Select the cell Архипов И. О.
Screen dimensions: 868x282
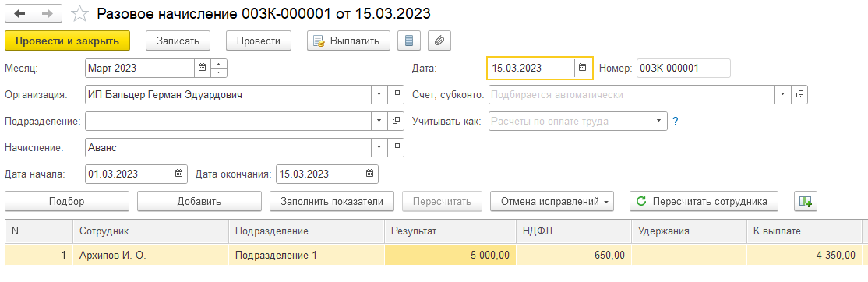[x=150, y=255]
